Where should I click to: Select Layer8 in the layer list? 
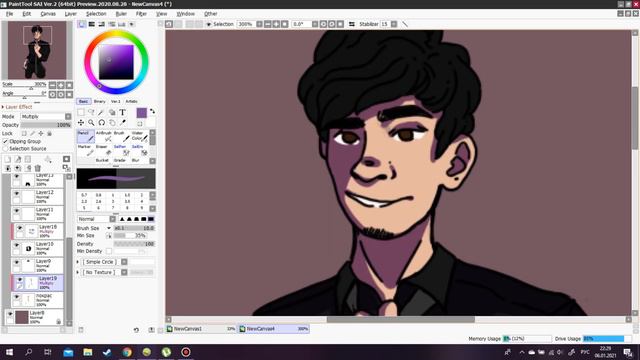(34, 317)
